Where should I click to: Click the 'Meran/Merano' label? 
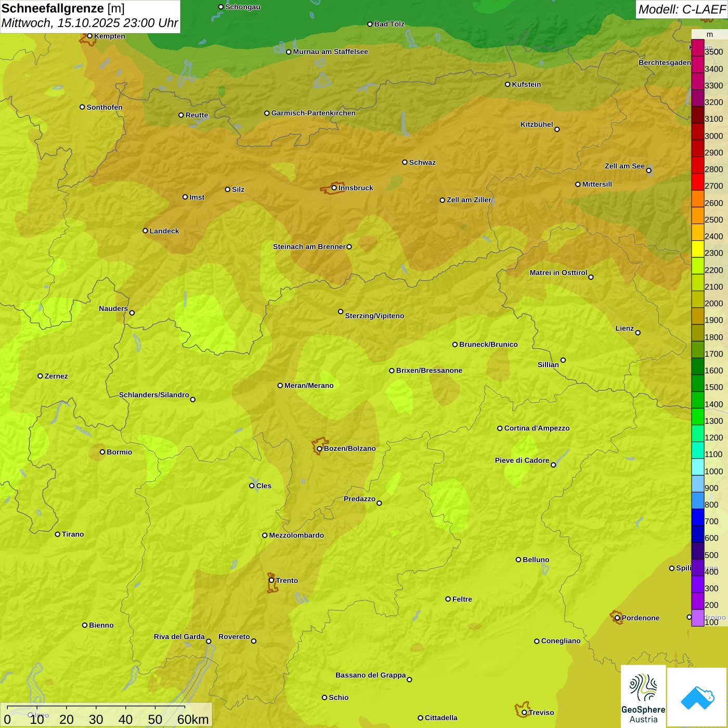point(309,385)
